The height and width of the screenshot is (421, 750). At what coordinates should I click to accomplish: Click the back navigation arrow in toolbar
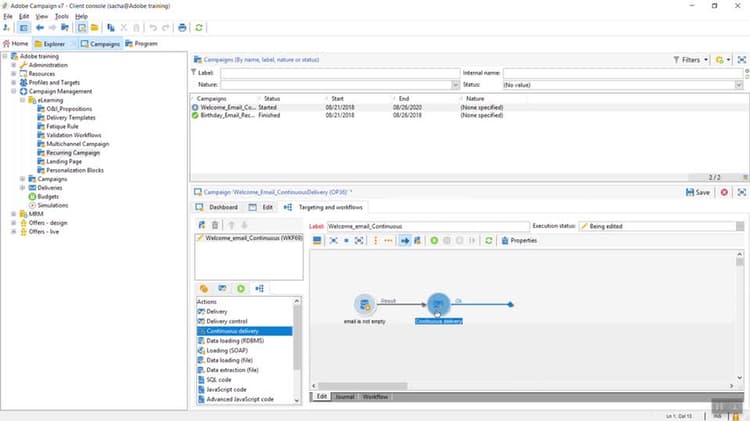40,28
